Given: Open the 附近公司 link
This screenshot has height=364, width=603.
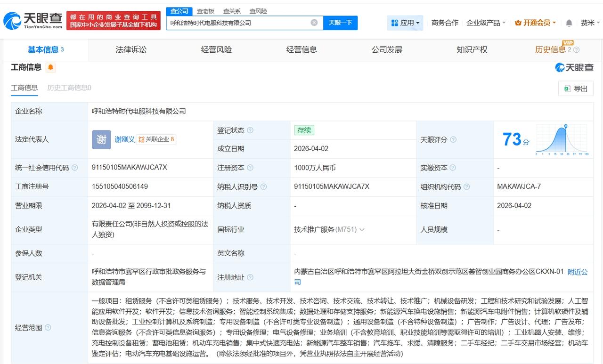Looking at the screenshot, I should (x=577, y=272).
